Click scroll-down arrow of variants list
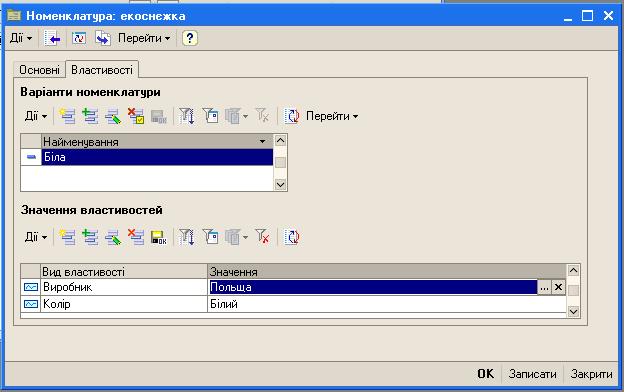Viewport: 624px width, 392px height. point(281,185)
